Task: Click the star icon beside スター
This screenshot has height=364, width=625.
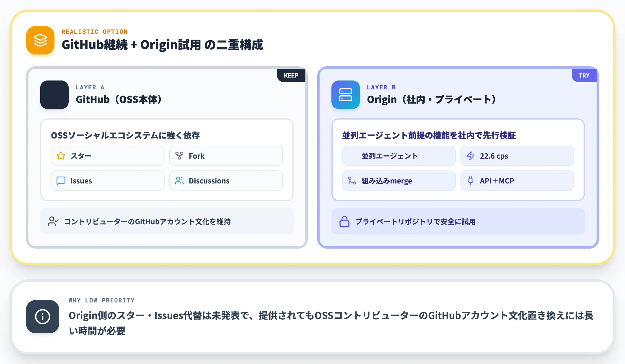Action: 61,156
